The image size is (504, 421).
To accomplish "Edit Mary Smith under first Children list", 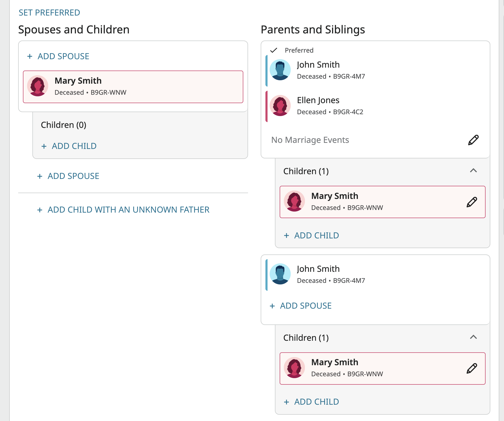I will coord(472,202).
